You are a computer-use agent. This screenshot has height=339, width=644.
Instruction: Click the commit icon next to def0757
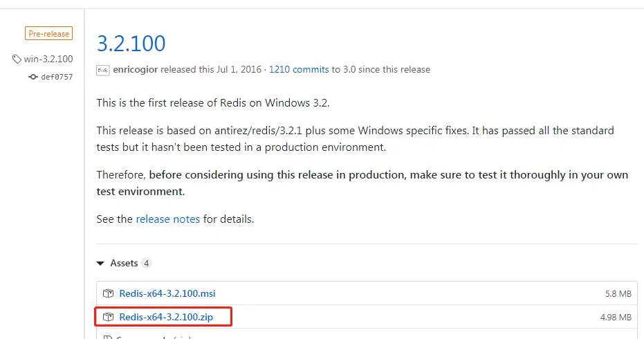[33, 77]
